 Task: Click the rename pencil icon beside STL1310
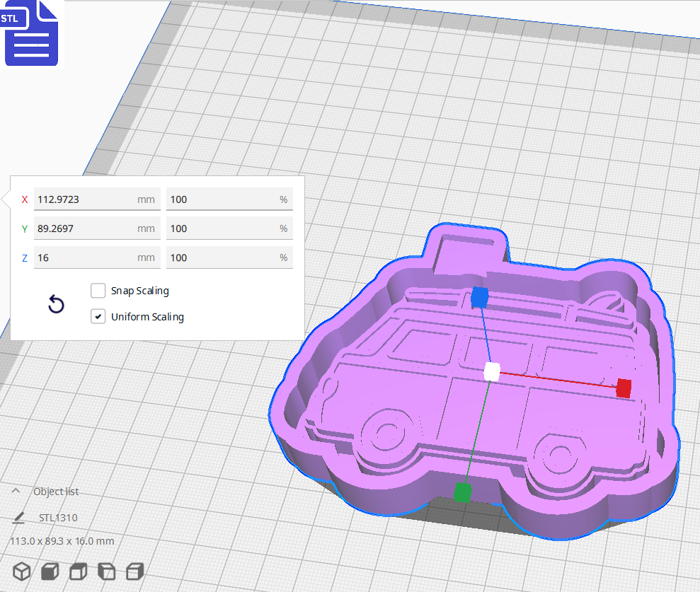coord(20,517)
